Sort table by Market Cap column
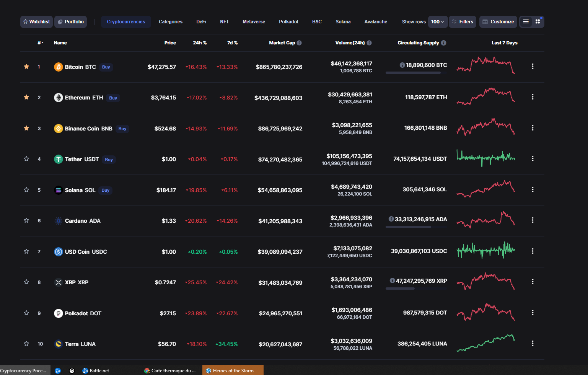This screenshot has height=375, width=588. [x=282, y=43]
